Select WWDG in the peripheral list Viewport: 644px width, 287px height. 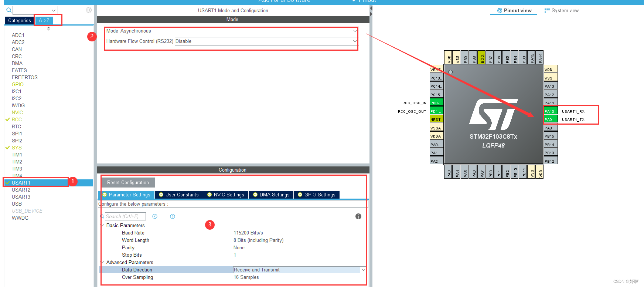(20, 218)
